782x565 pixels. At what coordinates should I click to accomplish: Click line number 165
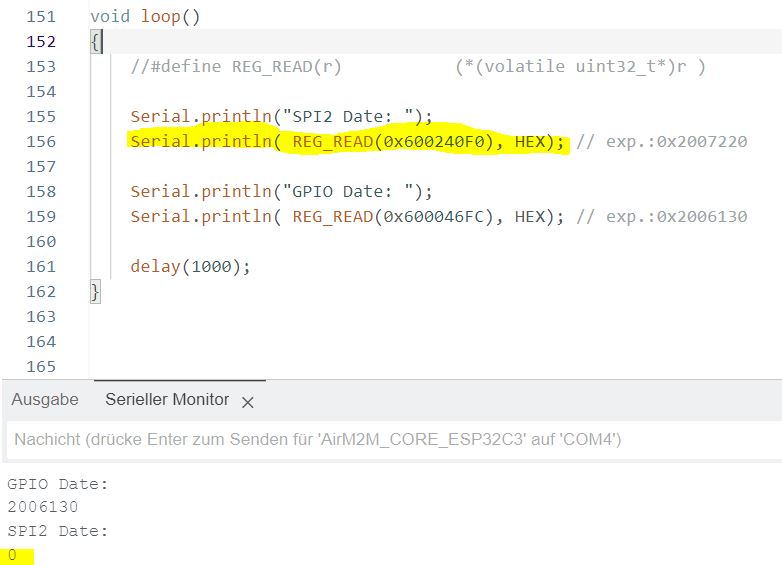pyautogui.click(x=41, y=367)
